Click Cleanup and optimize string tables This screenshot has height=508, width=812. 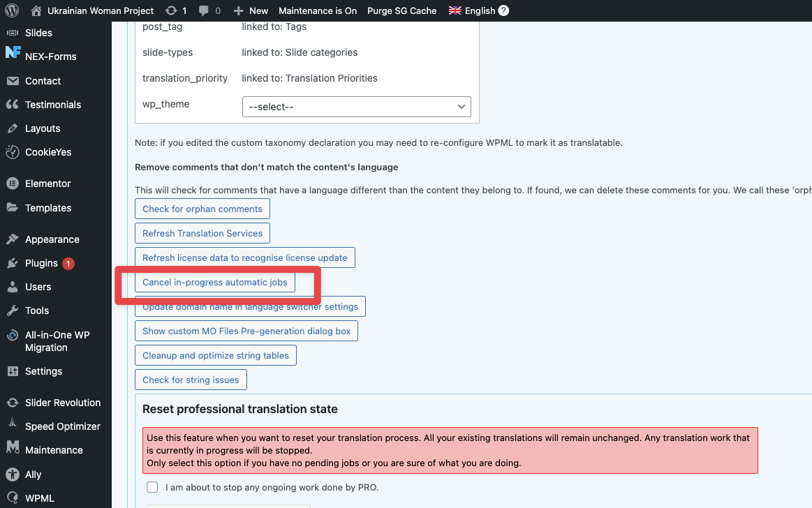(215, 355)
